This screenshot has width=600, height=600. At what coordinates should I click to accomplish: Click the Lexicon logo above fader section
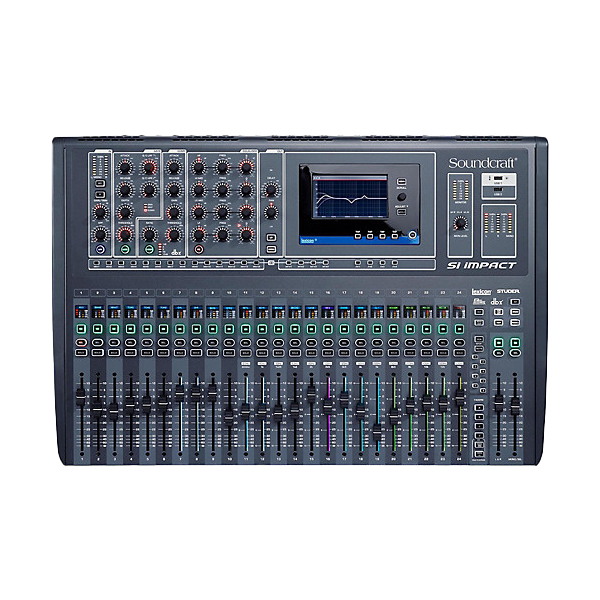point(481,292)
